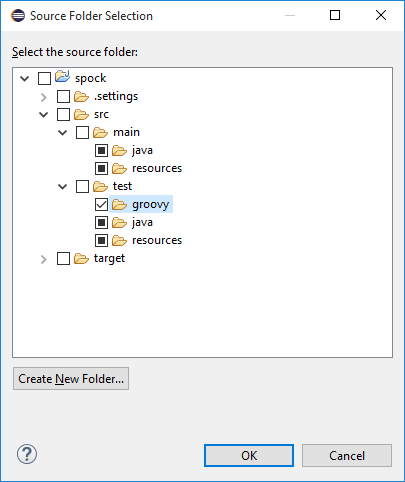Click the spock project folder icon

point(62,77)
